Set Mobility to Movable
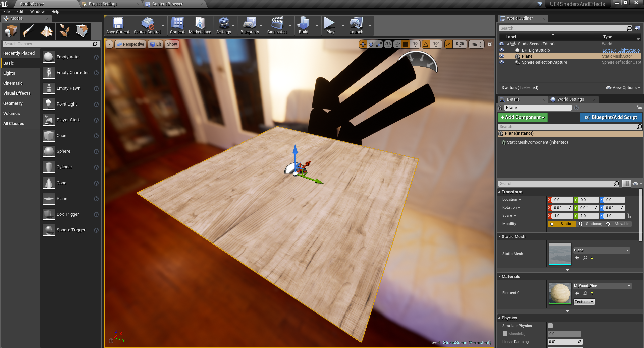 (618, 224)
